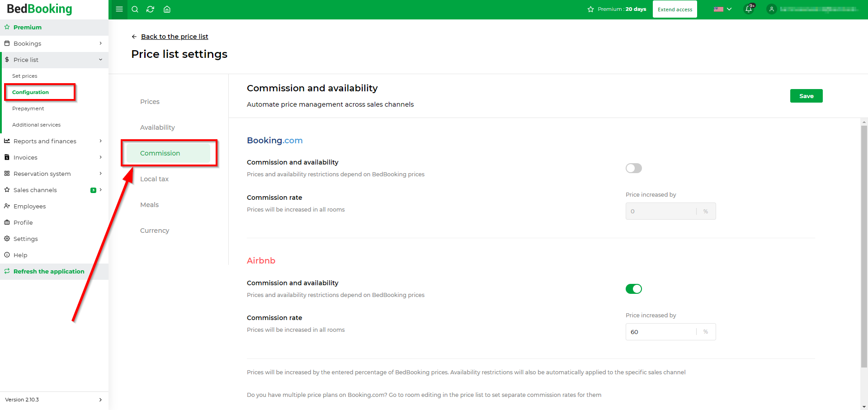Click the Reservation system grid icon
Screen dimensions: 868x410
pyautogui.click(x=7, y=174)
